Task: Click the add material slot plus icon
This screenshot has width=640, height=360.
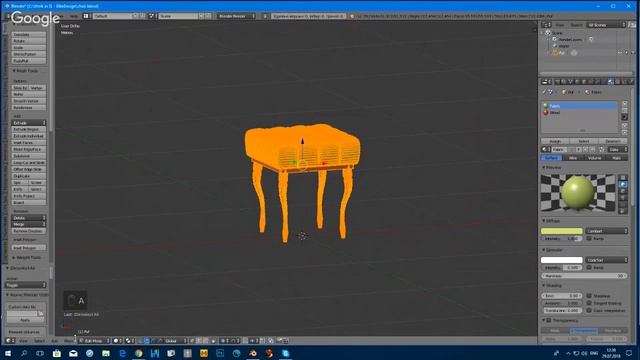Action: pyautogui.click(x=624, y=104)
